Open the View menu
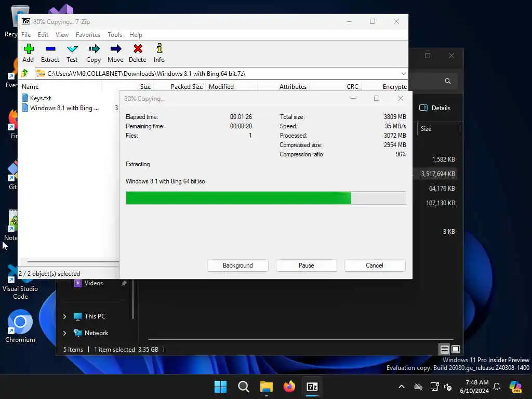The width and height of the screenshot is (532, 399). pos(62,35)
